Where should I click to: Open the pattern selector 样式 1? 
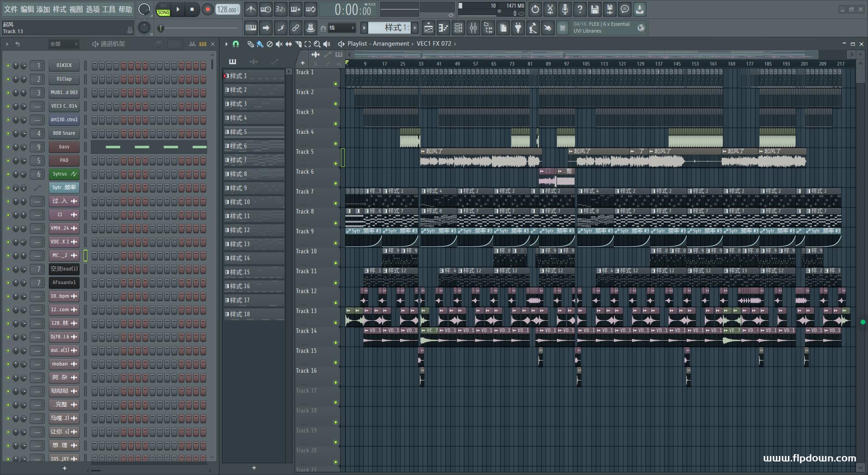[x=389, y=28]
